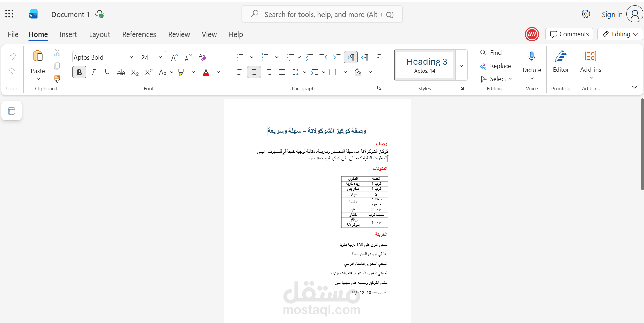This screenshot has height=323, width=644.
Task: Click the Find button
Action: [x=491, y=53]
